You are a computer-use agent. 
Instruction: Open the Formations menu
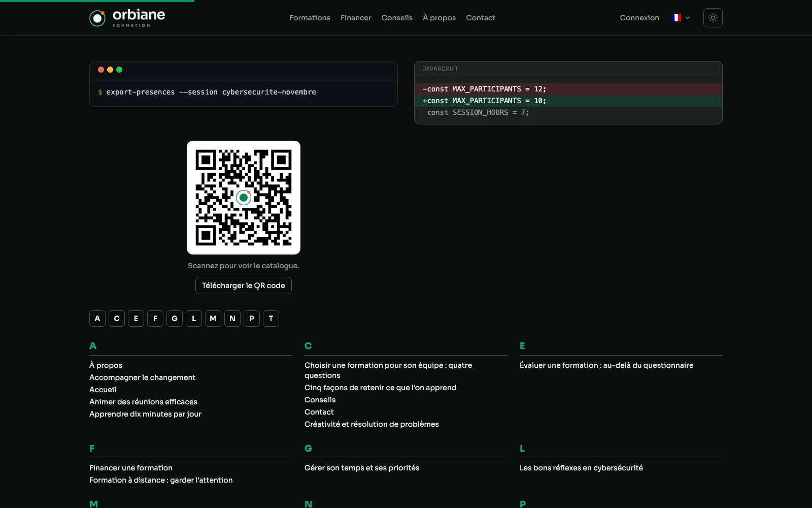point(310,18)
